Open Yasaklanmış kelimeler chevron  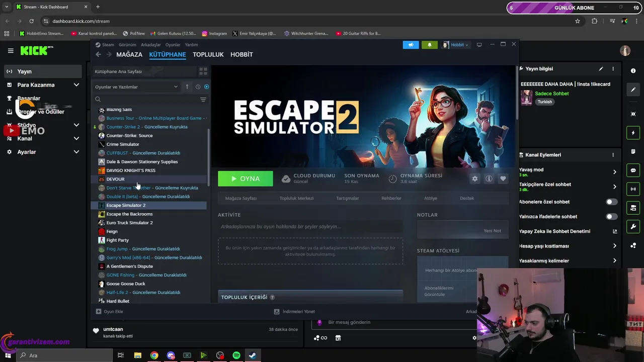coord(614,260)
